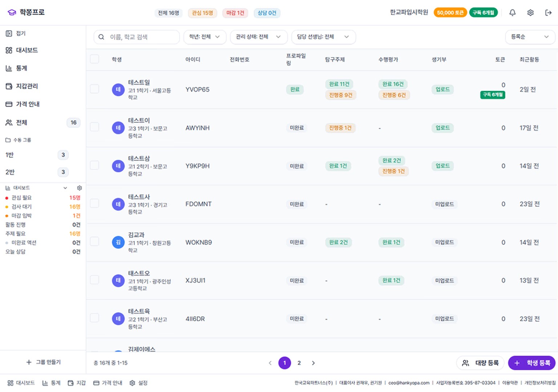The height and width of the screenshot is (392, 558).
Task: Click the 테스트사 avatar icon
Action: (118, 204)
